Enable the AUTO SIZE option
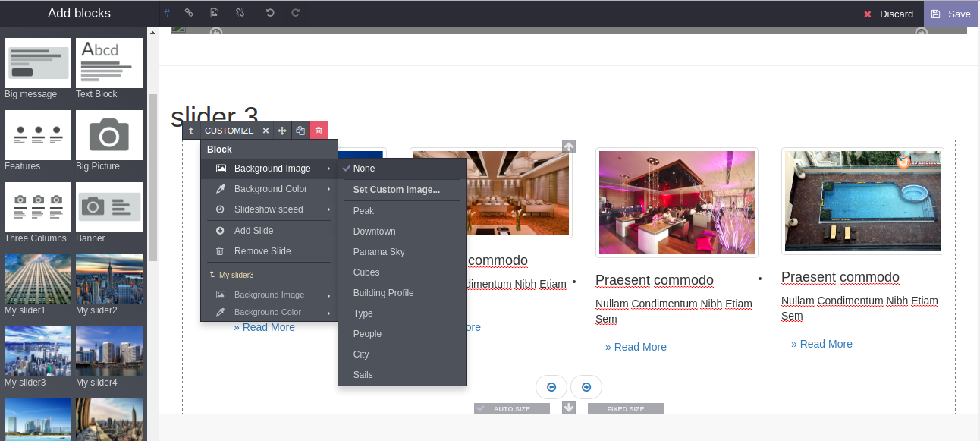The height and width of the screenshot is (441, 980). 512,409
